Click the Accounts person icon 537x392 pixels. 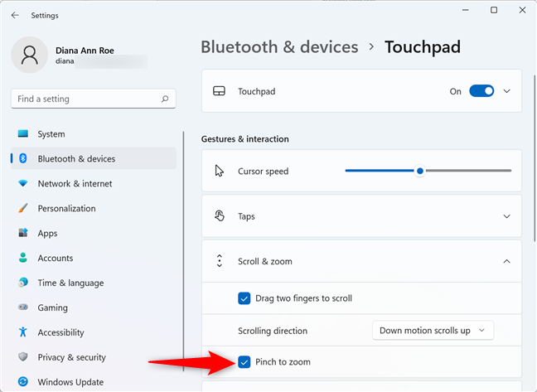click(x=23, y=258)
